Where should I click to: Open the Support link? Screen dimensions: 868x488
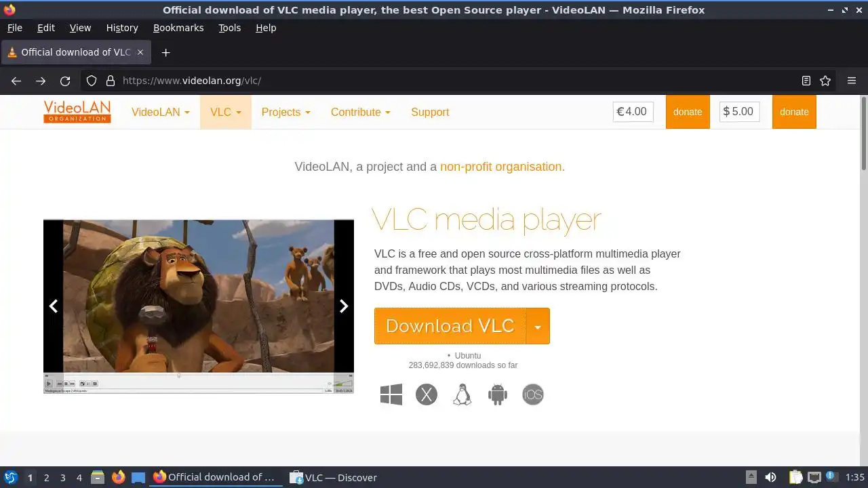[430, 112]
